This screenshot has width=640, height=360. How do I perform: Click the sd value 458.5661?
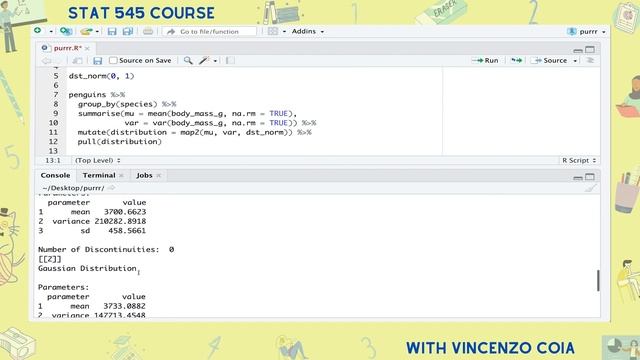[x=127, y=231]
